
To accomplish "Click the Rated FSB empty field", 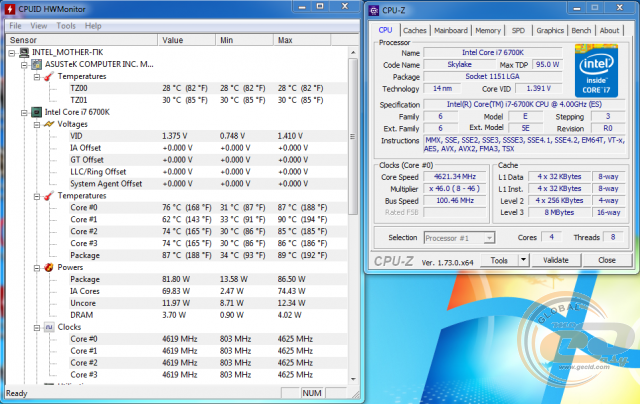I will (454, 212).
